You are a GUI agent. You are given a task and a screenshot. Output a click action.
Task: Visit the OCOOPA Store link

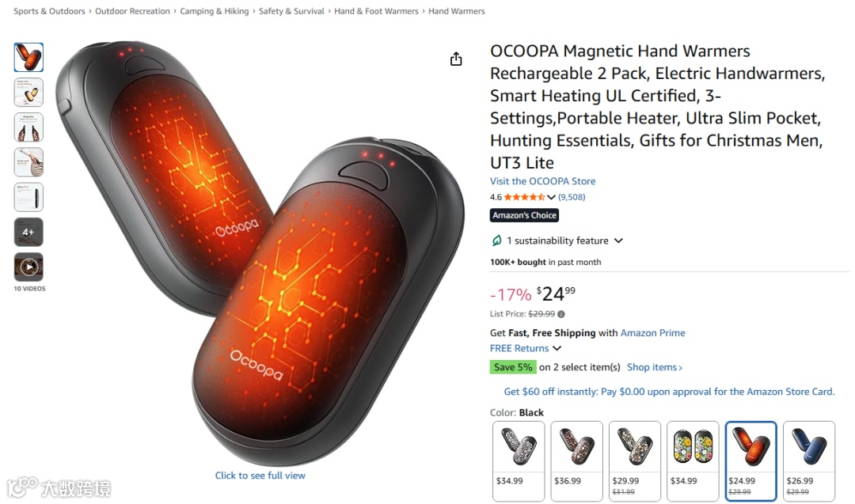(542, 181)
